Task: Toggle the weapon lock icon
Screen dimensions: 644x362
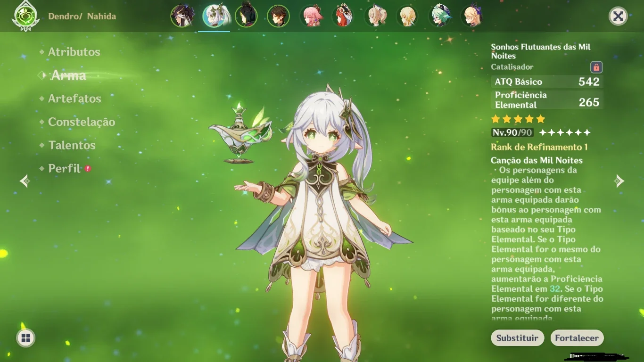Action: [x=596, y=67]
